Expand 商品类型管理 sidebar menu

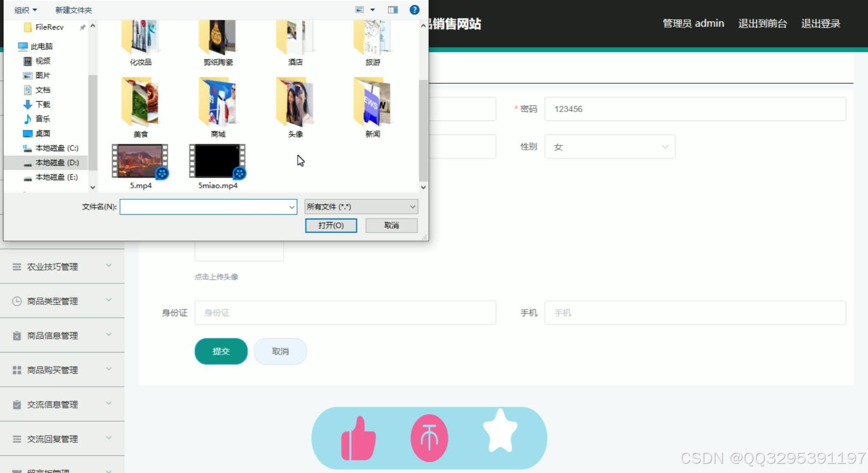pos(62,301)
